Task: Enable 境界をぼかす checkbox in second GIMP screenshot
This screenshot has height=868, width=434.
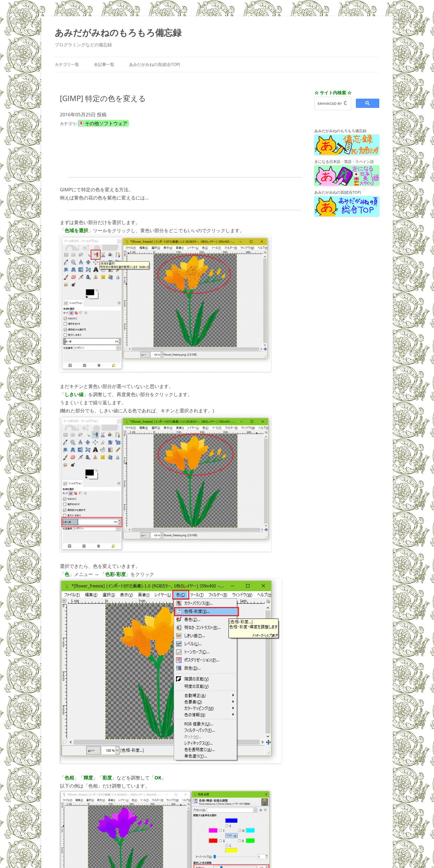Action: (x=65, y=504)
